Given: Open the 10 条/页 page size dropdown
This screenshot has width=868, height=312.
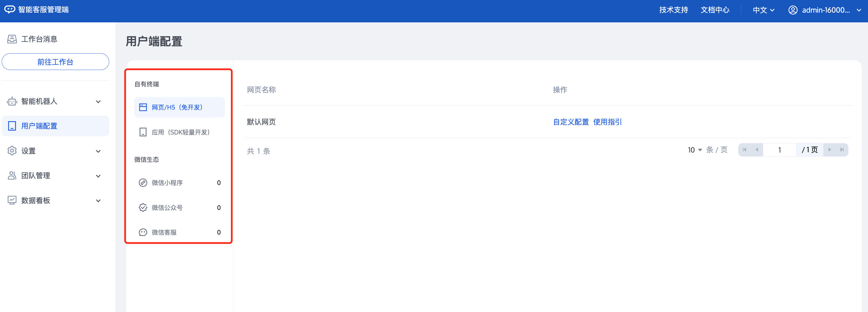Looking at the screenshot, I should pyautogui.click(x=695, y=150).
